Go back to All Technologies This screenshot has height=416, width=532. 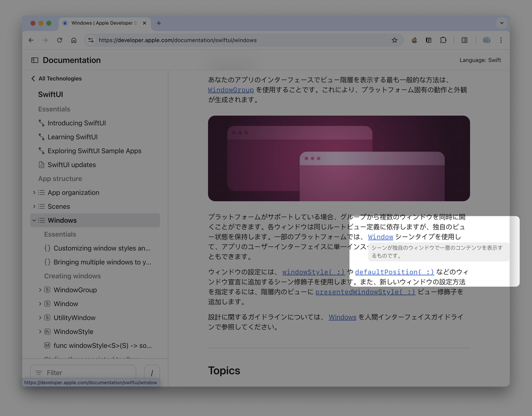coord(57,79)
